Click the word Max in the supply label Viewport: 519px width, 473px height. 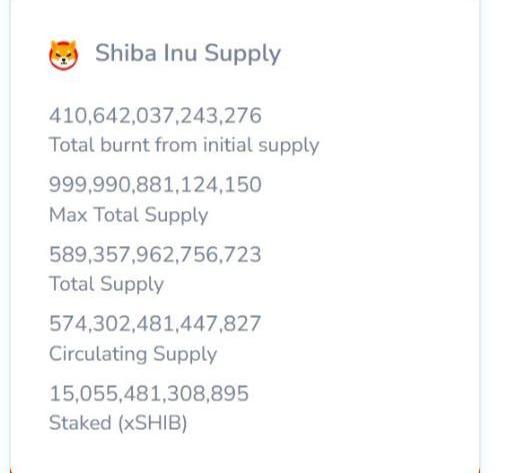point(68,215)
